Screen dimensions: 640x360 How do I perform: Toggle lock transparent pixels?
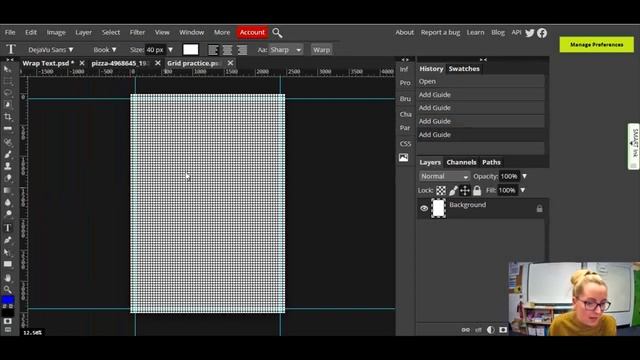pos(441,190)
